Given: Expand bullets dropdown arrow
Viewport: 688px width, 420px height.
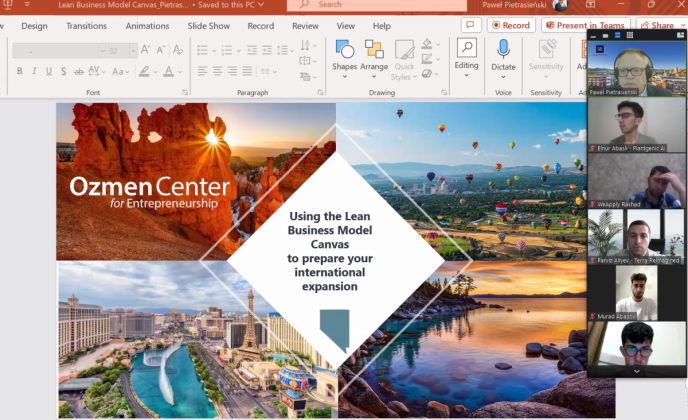Looking at the screenshot, I should pos(214,51).
